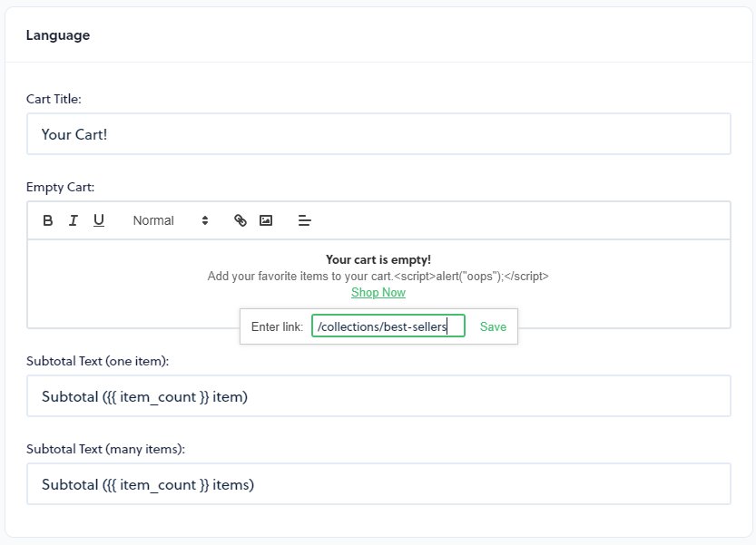This screenshot has height=545, width=756.
Task: Apply bold formatting in the Empty Cart editor
Action: pyautogui.click(x=48, y=219)
